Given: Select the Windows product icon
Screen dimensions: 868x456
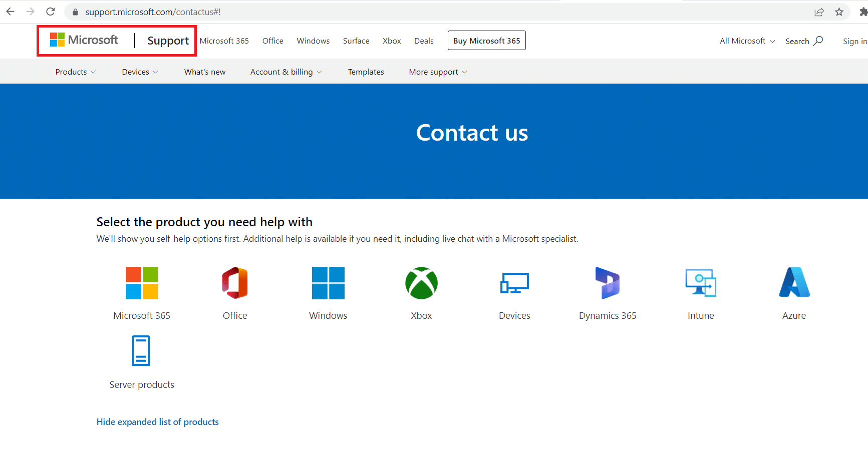Looking at the screenshot, I should (328, 283).
